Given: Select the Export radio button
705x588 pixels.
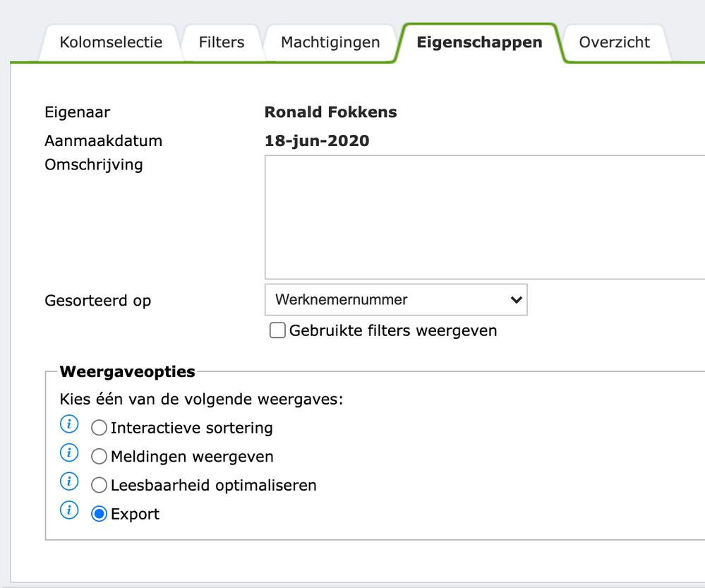Looking at the screenshot, I should (x=100, y=514).
